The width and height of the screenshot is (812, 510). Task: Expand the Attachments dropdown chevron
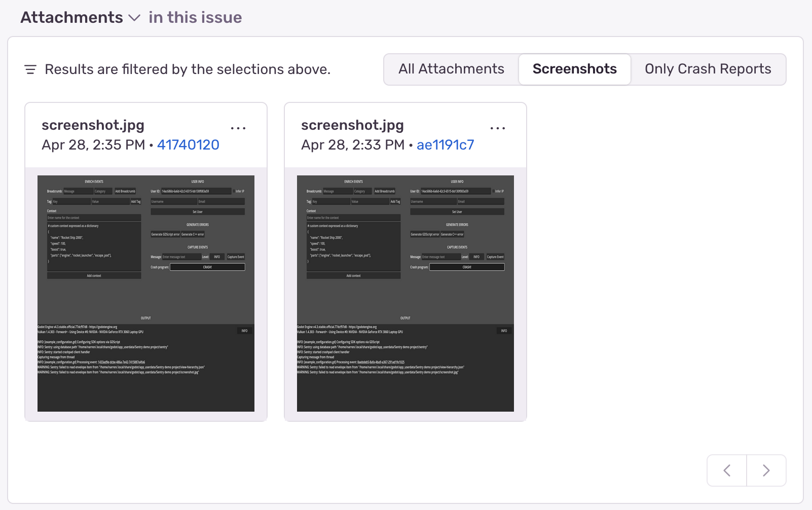(134, 18)
